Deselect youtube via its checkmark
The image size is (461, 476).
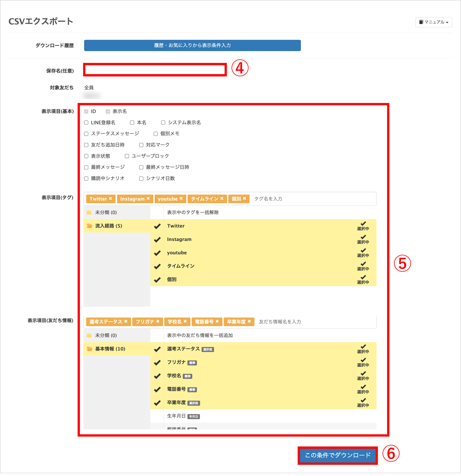pyautogui.click(x=157, y=253)
